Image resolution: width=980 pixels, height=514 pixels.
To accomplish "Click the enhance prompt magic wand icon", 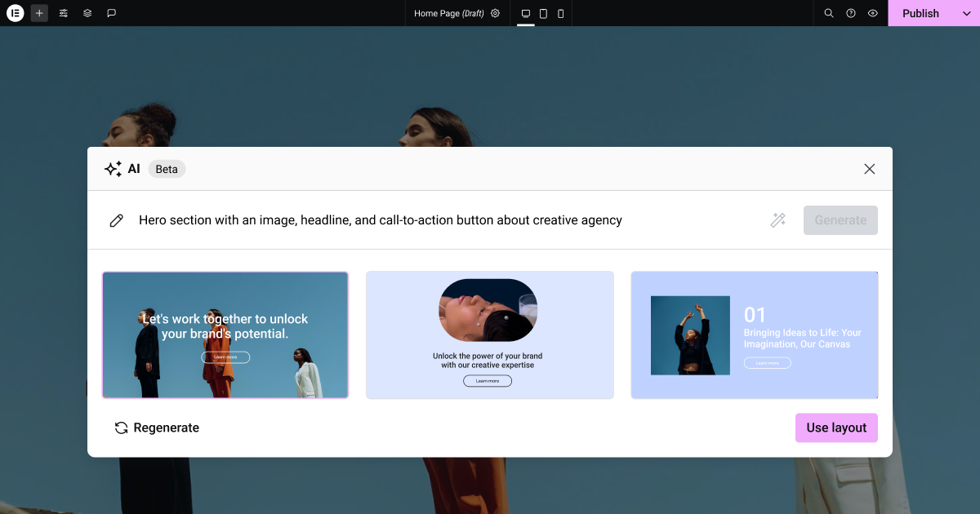I will (x=778, y=220).
